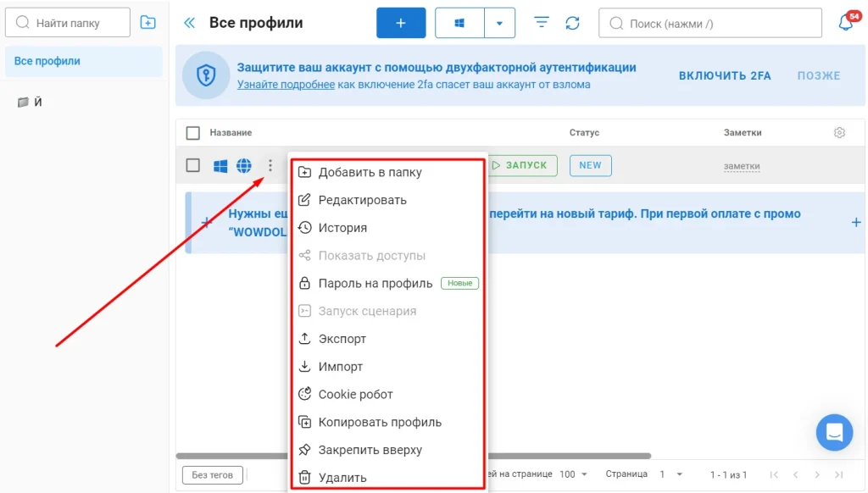Start profile with ЗАПУСК button
The width and height of the screenshot is (868, 493).
[x=521, y=165]
